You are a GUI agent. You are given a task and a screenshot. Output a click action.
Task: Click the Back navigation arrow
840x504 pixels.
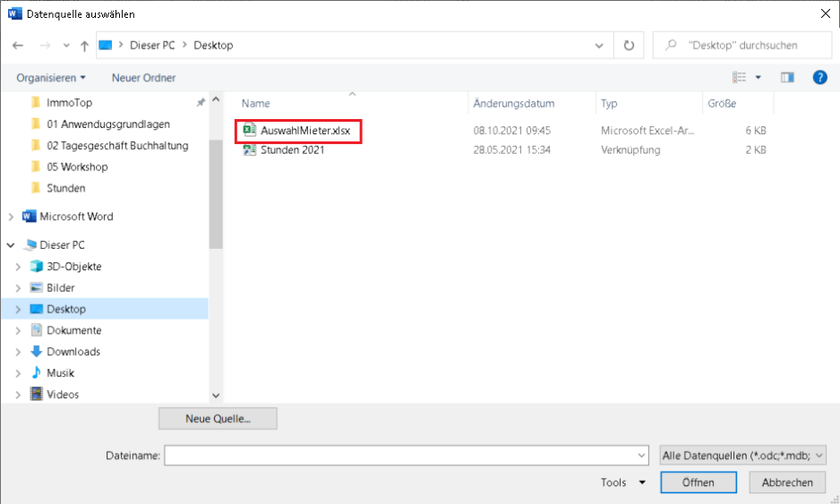click(18, 46)
